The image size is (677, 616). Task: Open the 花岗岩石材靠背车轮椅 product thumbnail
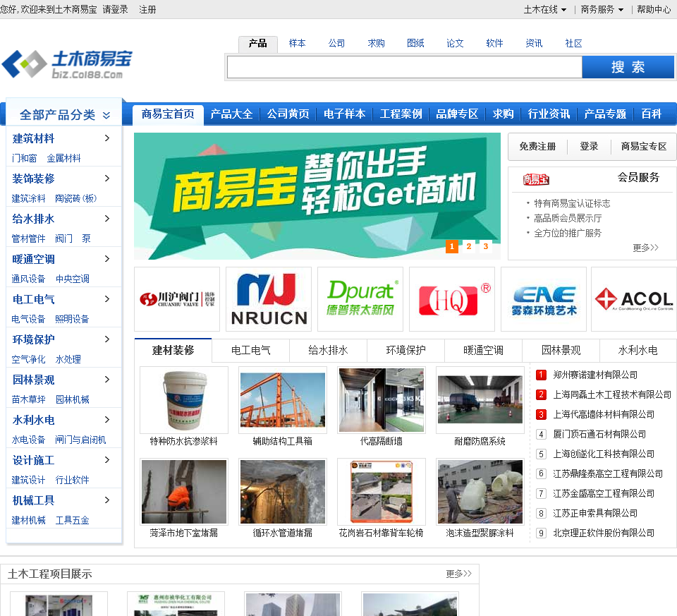pos(382,492)
